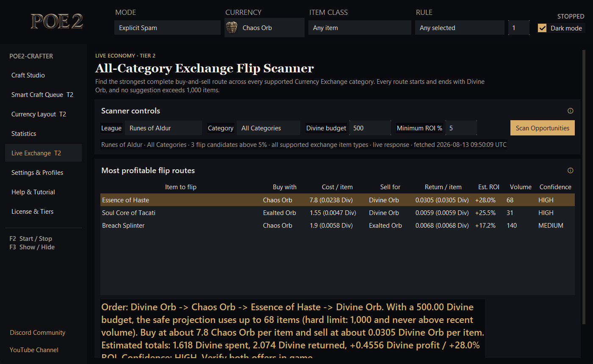Open License & Tiers
Image resolution: width=593 pixels, height=364 pixels.
43,212
